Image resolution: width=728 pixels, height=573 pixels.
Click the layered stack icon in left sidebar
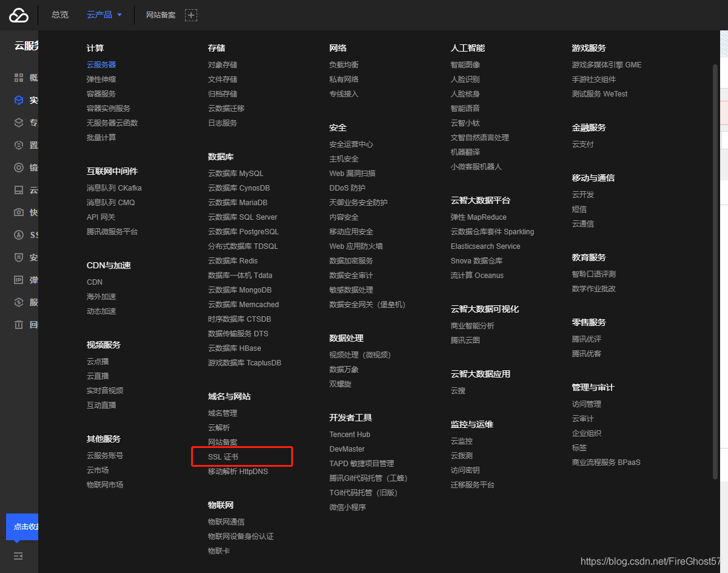click(19, 123)
